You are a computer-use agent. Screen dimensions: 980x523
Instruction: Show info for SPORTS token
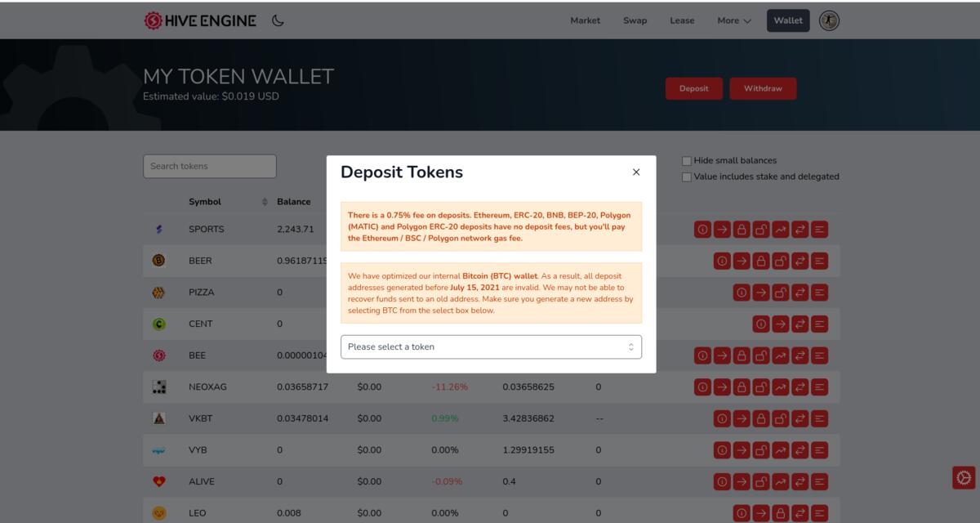[702, 230]
